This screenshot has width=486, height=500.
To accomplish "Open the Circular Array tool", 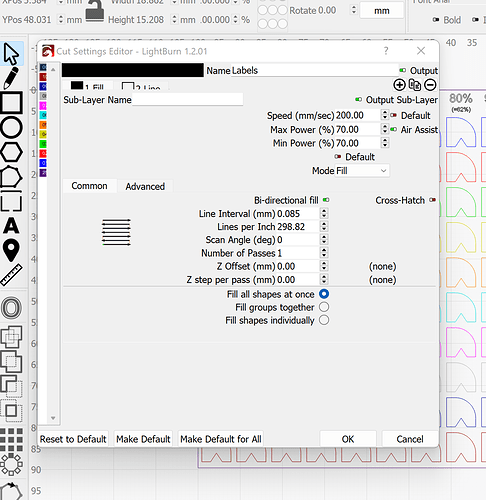I will point(12,464).
